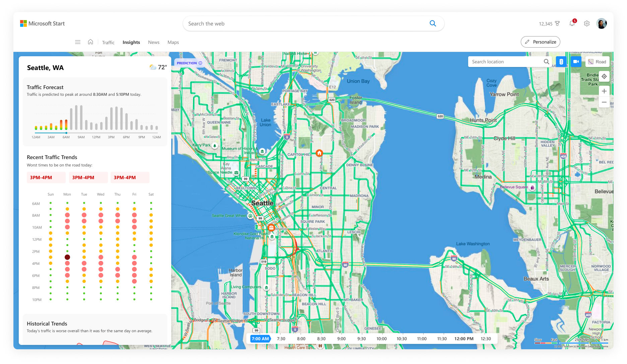Toggle the traffic light layer button
The image size is (627, 364).
point(561,62)
